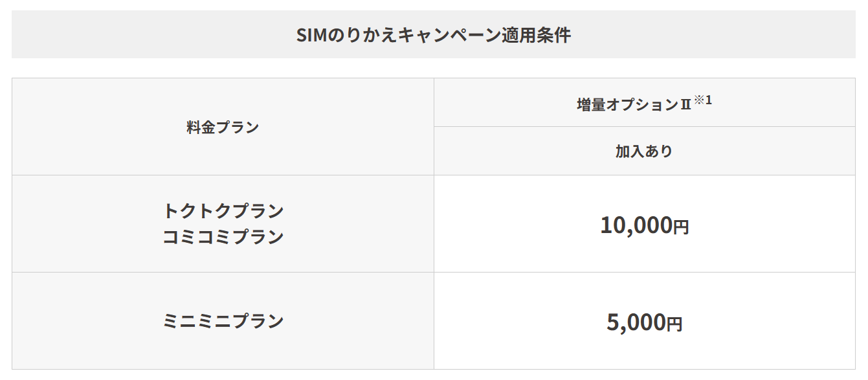Click the SIMのりかえキャンペーン適用条件 heading banner
This screenshot has height=380, width=868.
coord(434,34)
